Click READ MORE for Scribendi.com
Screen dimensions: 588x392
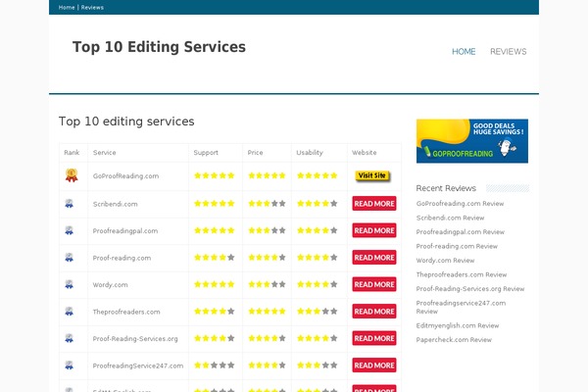[374, 204]
